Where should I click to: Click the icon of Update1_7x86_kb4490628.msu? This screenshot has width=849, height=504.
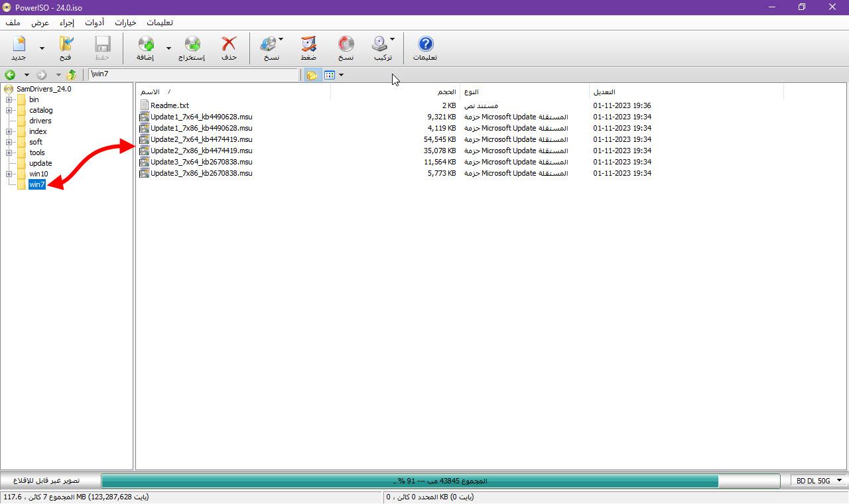(x=144, y=128)
